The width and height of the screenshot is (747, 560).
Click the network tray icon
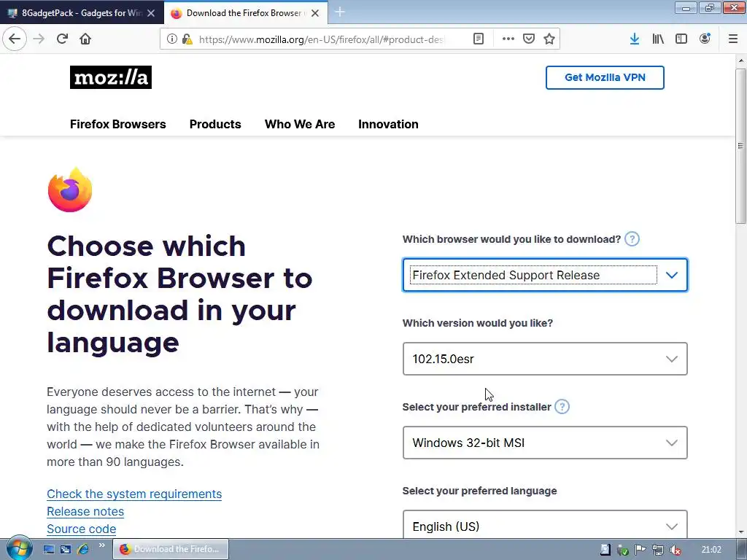coord(658,550)
